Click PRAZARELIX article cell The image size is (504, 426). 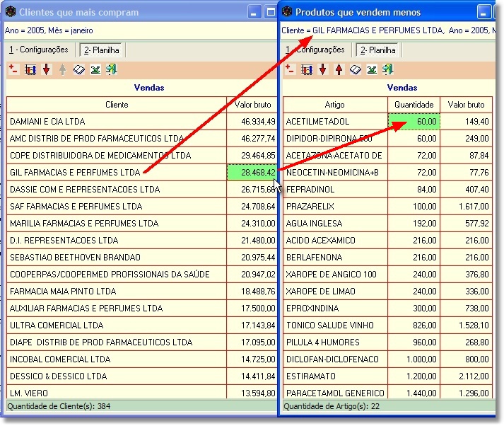(x=335, y=207)
